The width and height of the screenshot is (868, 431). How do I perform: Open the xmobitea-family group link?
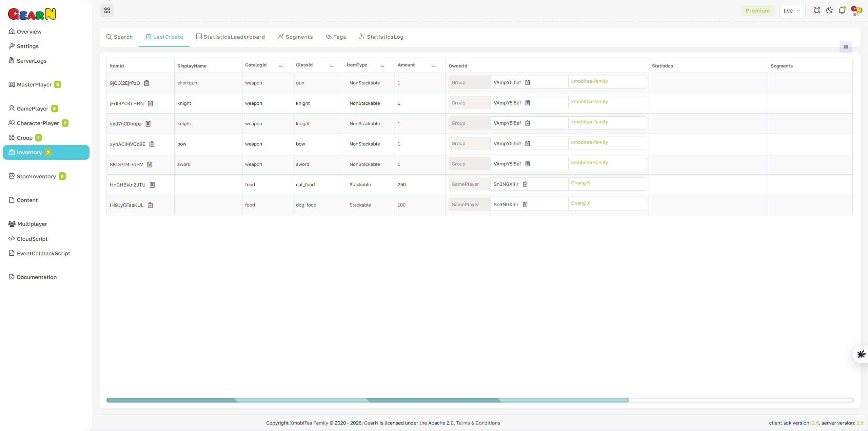point(589,81)
